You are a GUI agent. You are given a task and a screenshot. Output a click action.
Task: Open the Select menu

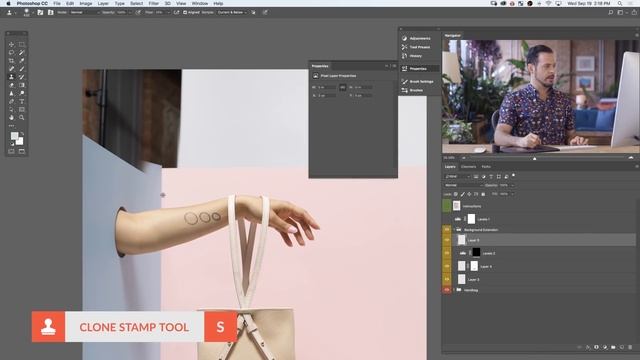coord(136,3)
